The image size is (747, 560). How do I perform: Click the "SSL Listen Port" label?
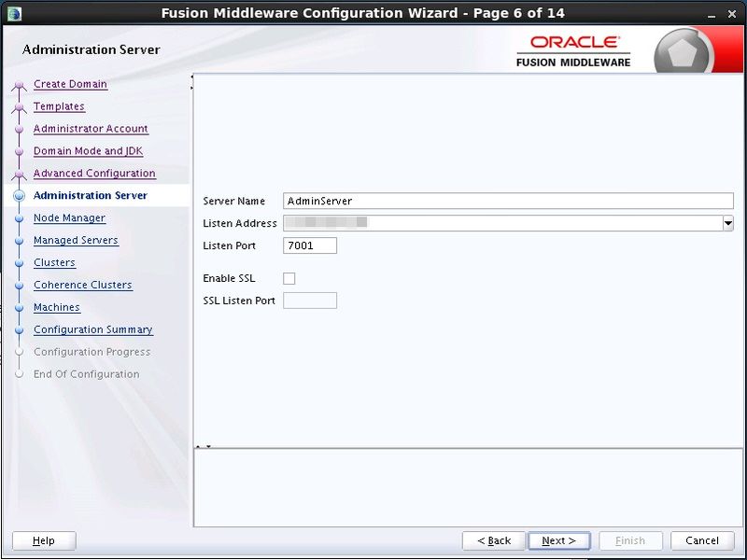click(x=239, y=301)
